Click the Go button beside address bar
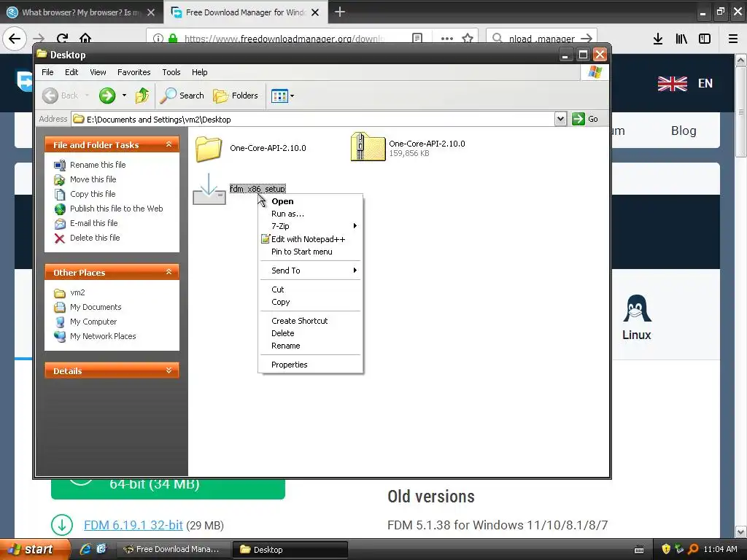747x560 pixels. pyautogui.click(x=585, y=119)
